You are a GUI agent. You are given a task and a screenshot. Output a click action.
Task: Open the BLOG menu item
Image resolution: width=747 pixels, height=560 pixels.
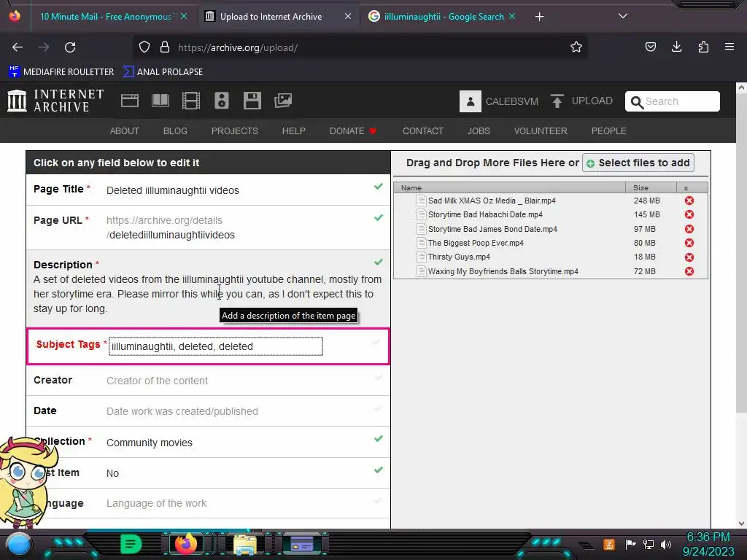click(x=175, y=131)
